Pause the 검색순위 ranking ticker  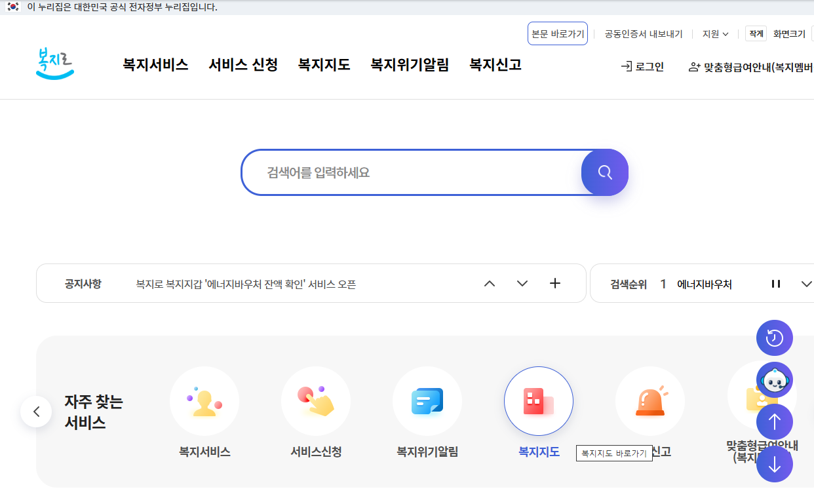click(x=776, y=283)
